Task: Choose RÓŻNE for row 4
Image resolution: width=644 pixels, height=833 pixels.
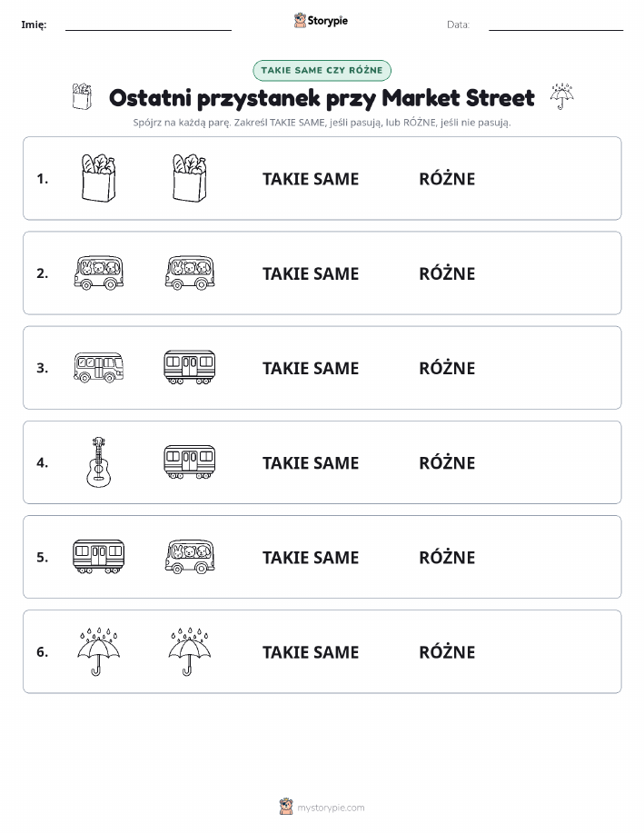Action: [x=447, y=461]
